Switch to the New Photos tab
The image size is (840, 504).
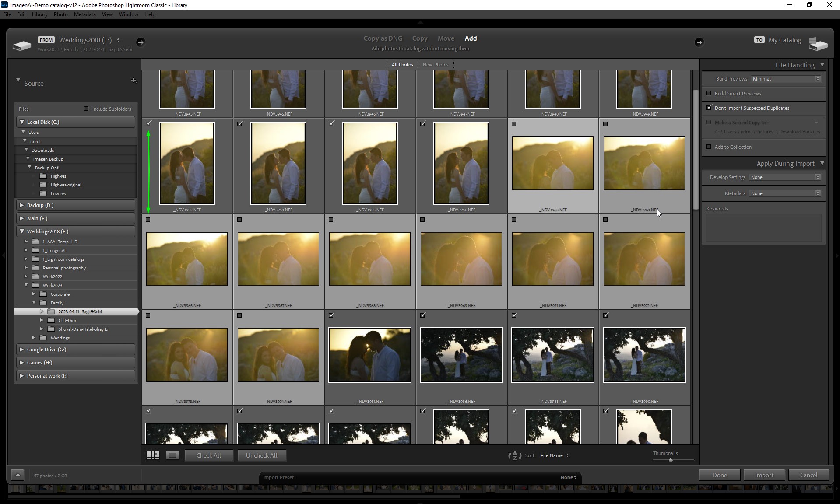click(x=435, y=65)
